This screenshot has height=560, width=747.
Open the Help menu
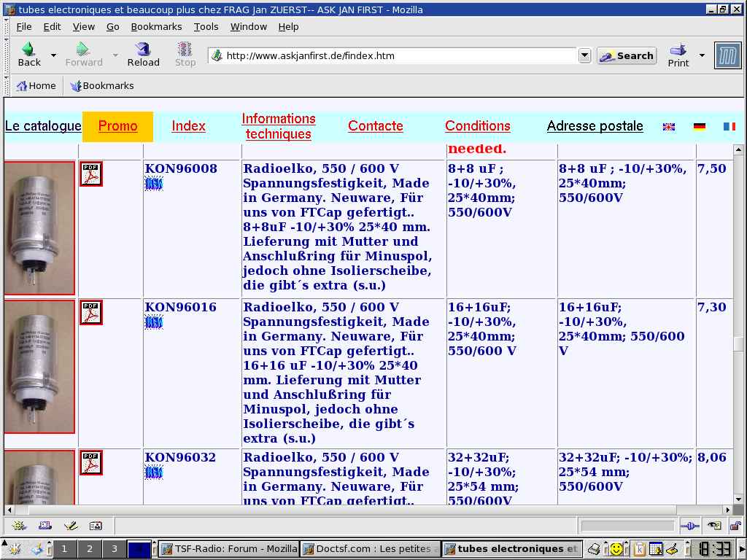pyautogui.click(x=288, y=27)
